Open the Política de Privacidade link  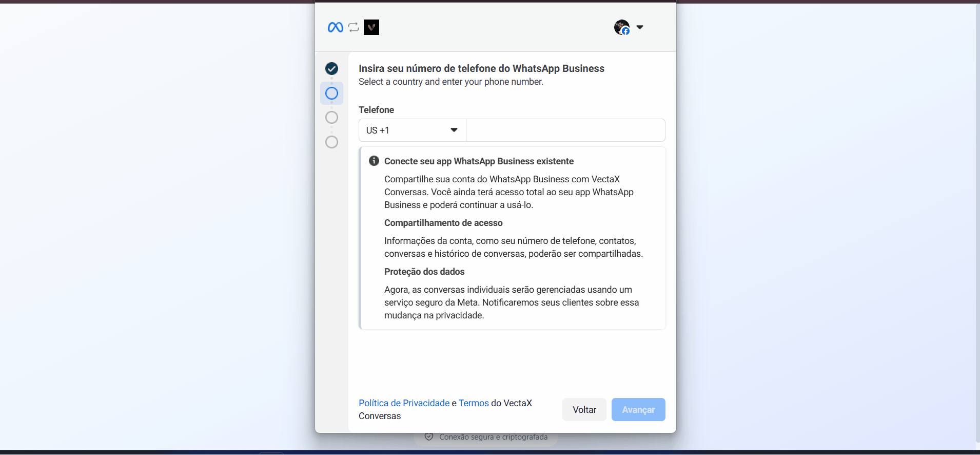[x=404, y=403]
